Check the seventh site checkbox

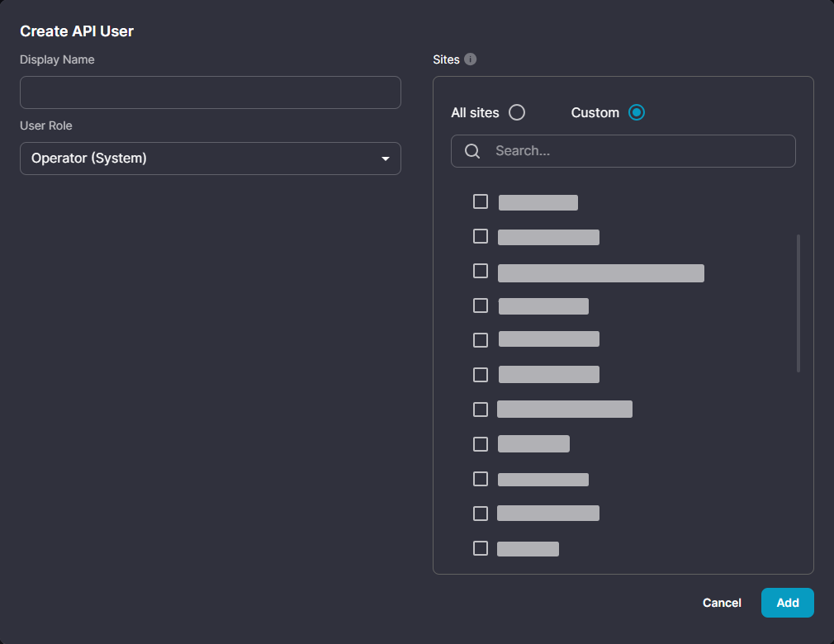[481, 410]
